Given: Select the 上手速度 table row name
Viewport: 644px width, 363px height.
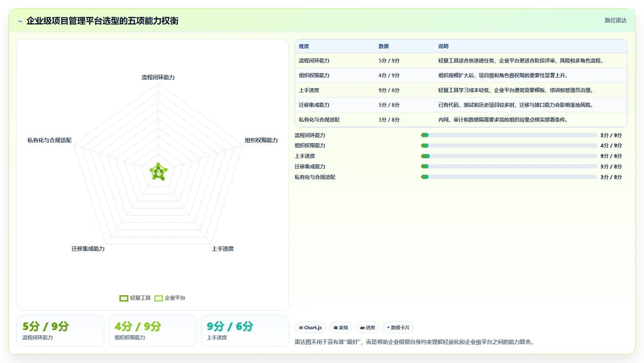Looking at the screenshot, I should (x=309, y=90).
